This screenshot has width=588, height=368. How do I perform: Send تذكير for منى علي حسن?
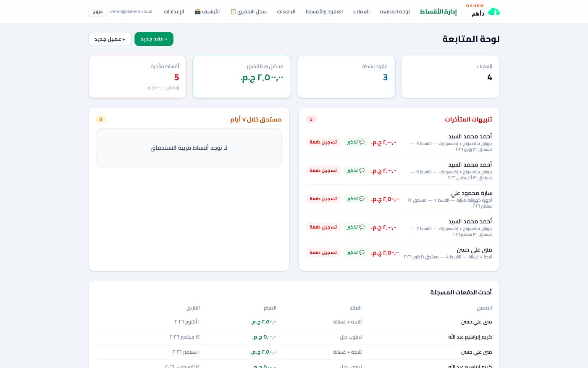[356, 252]
